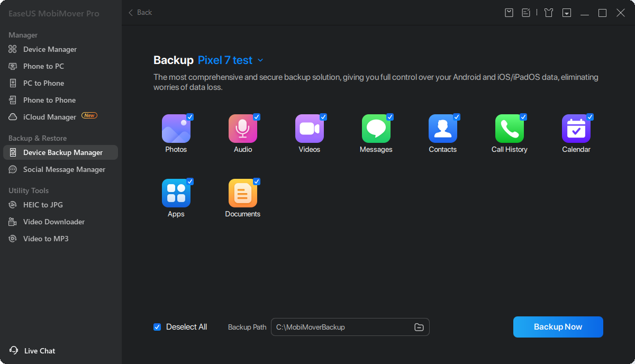Open Video to MP3 utility
Viewport: 635px width, 364px height.
coord(60,239)
